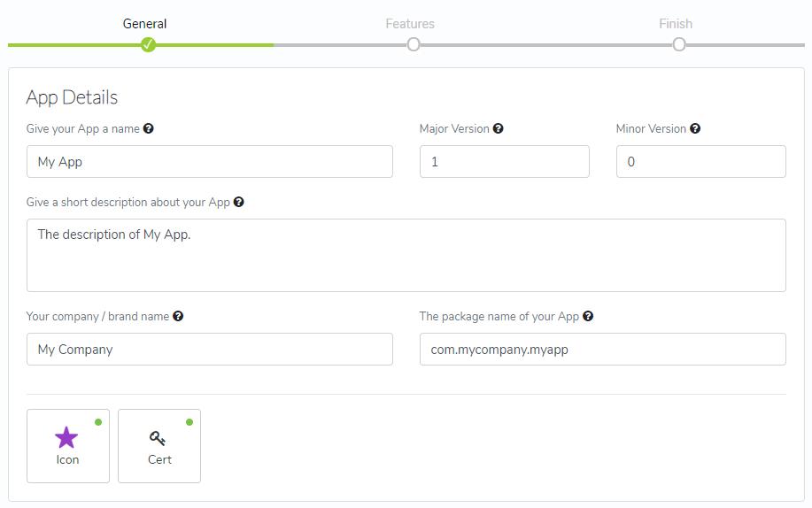Show help for package name of your App
This screenshot has width=812, height=508.
[x=588, y=316]
